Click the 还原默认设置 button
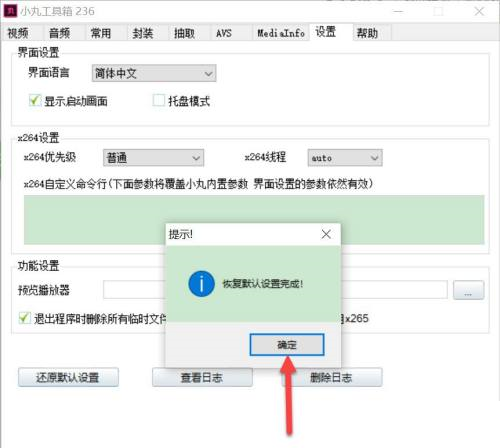The height and width of the screenshot is (448, 500). (x=68, y=377)
